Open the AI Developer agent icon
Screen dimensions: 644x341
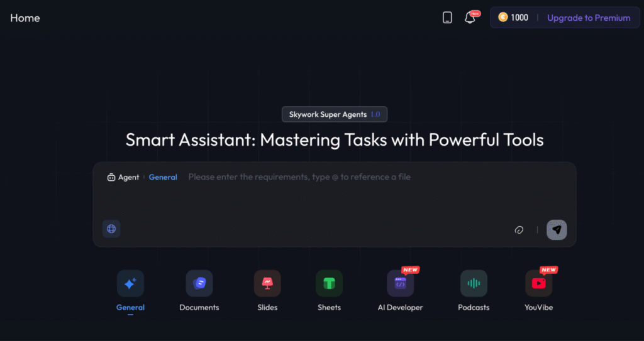(400, 284)
